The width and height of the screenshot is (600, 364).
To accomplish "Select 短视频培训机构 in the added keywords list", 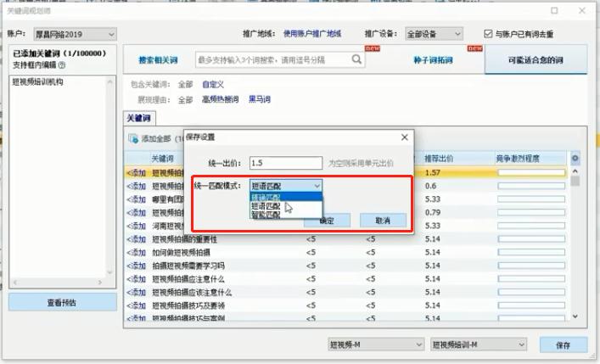I will click(37, 82).
